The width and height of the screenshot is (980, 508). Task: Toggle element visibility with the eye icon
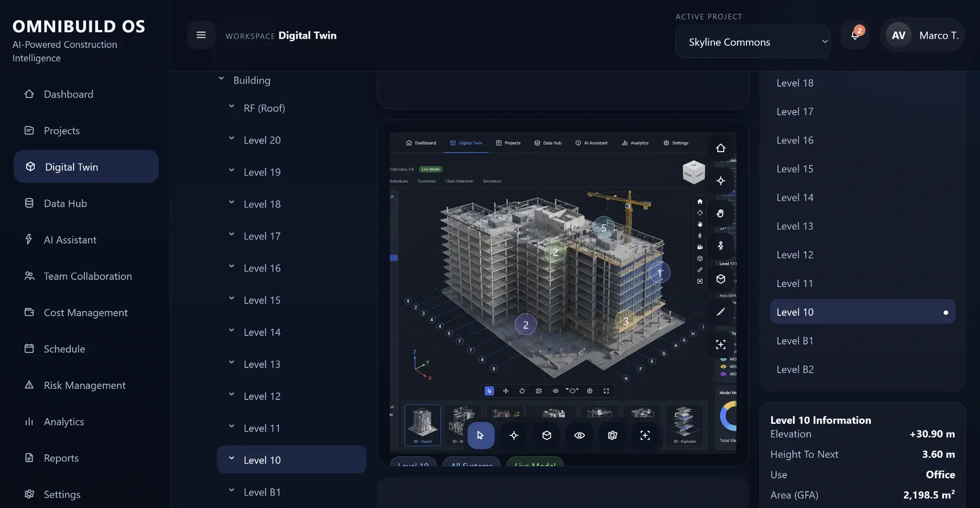point(579,435)
